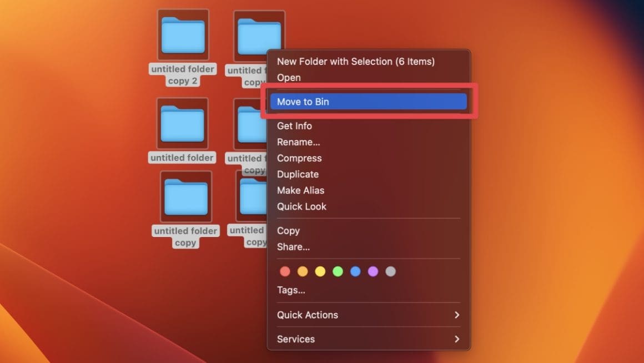Select the untitled folder on the desktop
The image size is (644, 363).
tap(182, 123)
